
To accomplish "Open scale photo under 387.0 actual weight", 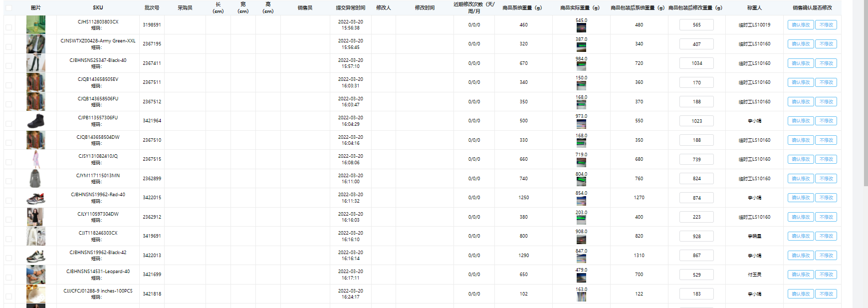I will click(x=581, y=47).
